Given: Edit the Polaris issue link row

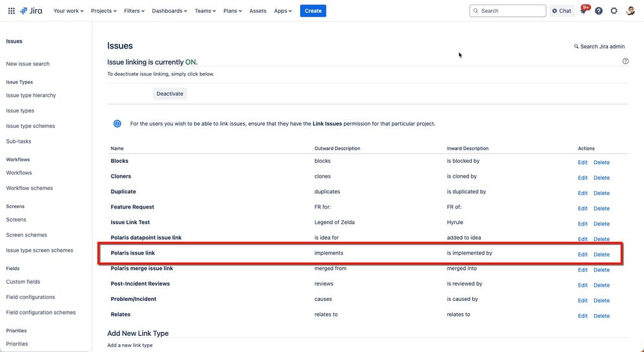Looking at the screenshot, I should tap(583, 254).
